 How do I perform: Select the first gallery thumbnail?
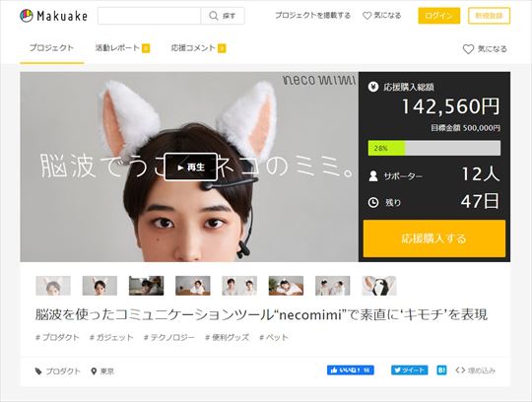(53, 286)
